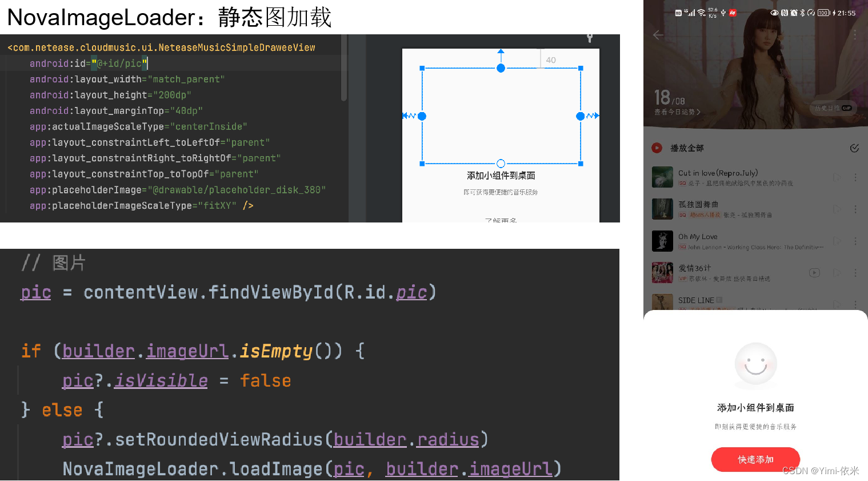This screenshot has height=481, width=868.
Task: Tap the Cut in love(Repro.July) song title
Action: click(x=718, y=173)
